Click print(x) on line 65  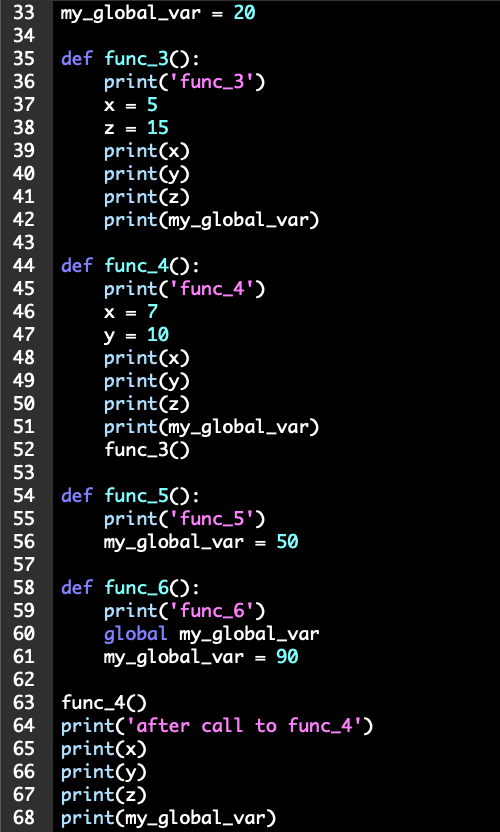click(104, 749)
